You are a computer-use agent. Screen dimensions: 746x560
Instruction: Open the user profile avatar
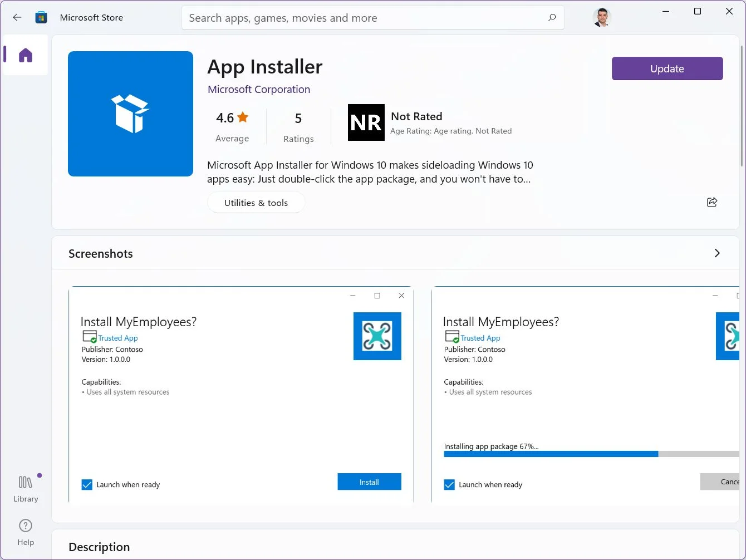point(602,17)
